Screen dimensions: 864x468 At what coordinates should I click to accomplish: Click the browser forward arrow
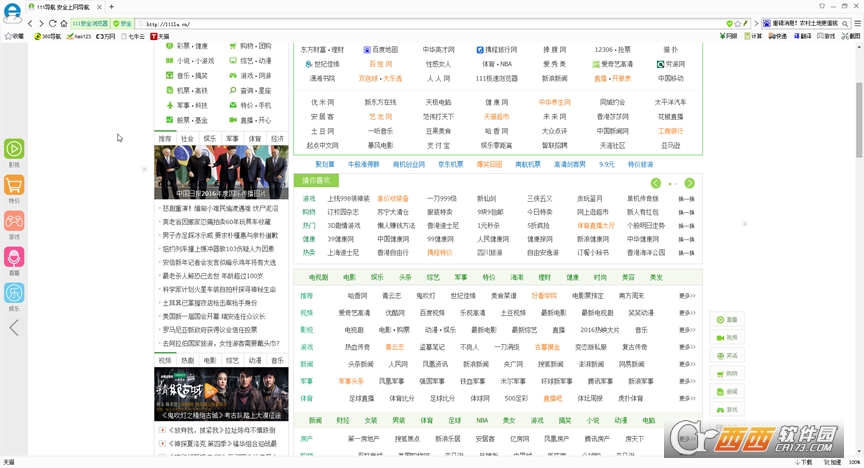pyautogui.click(x=41, y=24)
